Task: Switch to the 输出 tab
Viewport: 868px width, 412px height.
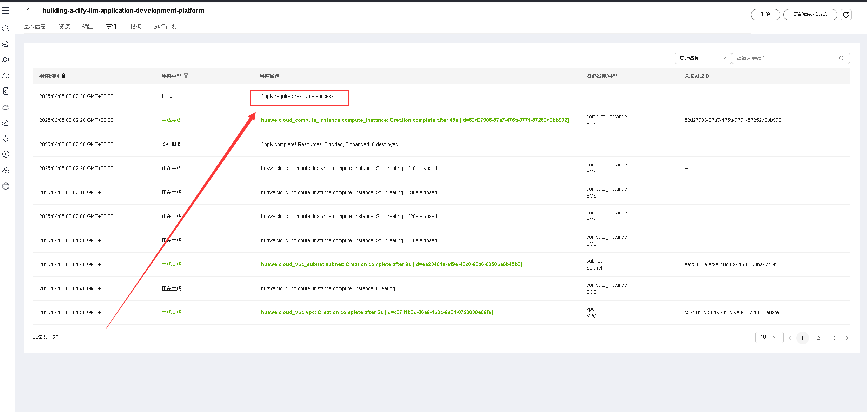Action: [88, 27]
